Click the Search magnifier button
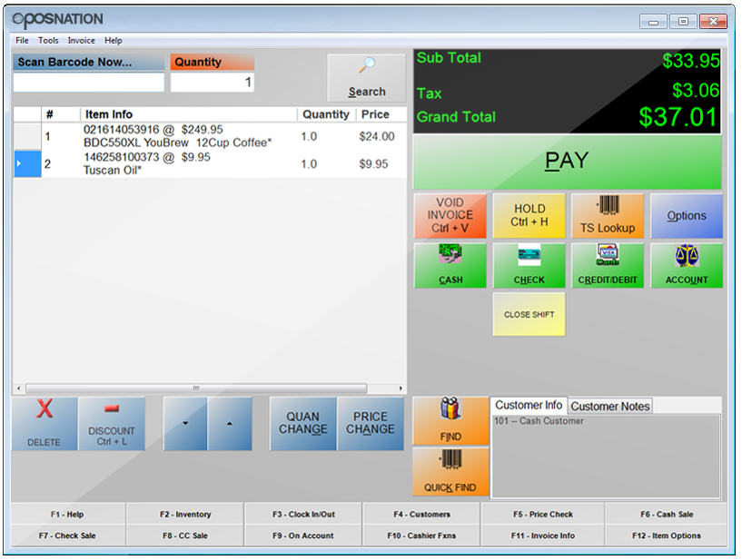The height and width of the screenshot is (560, 742). coord(366,78)
